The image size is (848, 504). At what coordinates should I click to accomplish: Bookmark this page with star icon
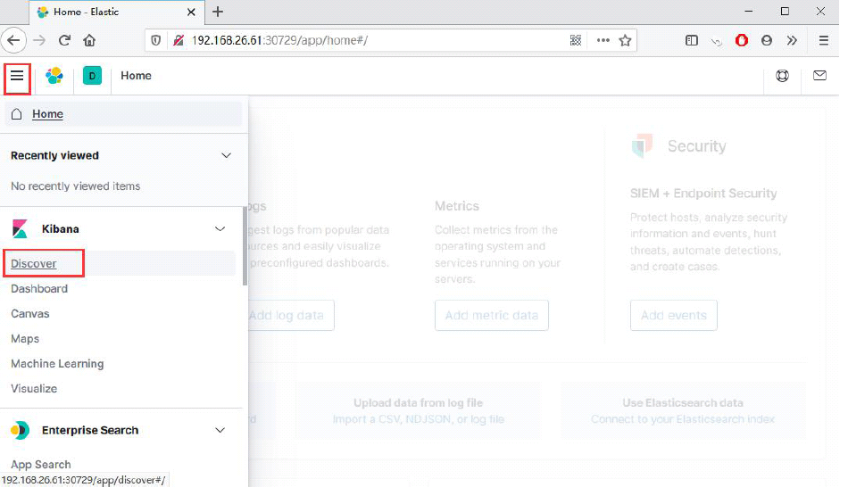pyautogui.click(x=625, y=40)
